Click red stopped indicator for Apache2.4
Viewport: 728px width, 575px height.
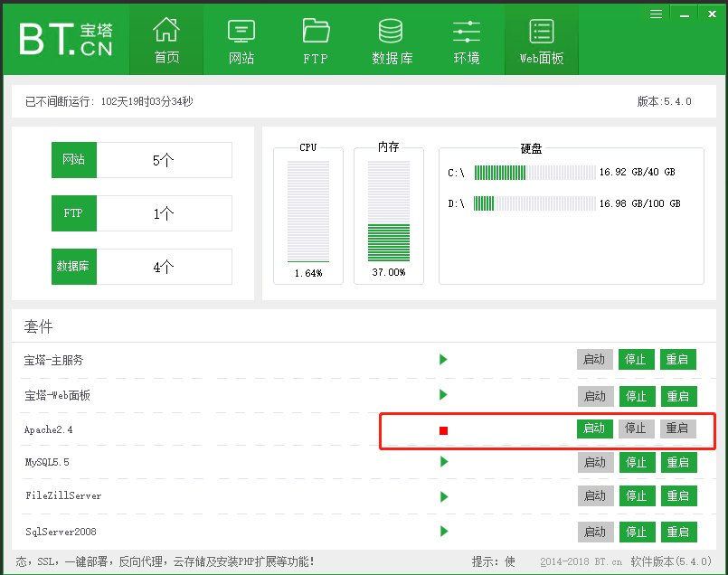pos(443,430)
